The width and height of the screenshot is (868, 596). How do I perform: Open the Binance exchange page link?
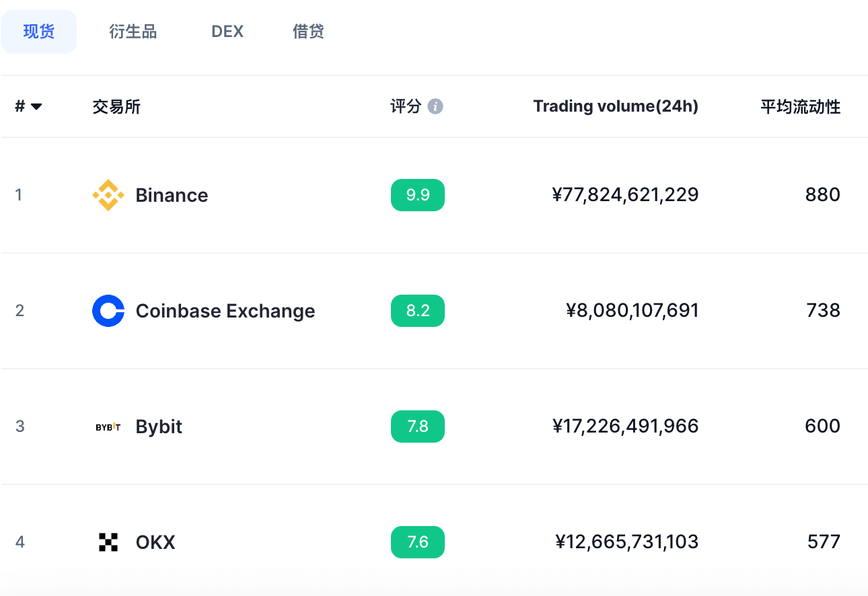tap(172, 195)
